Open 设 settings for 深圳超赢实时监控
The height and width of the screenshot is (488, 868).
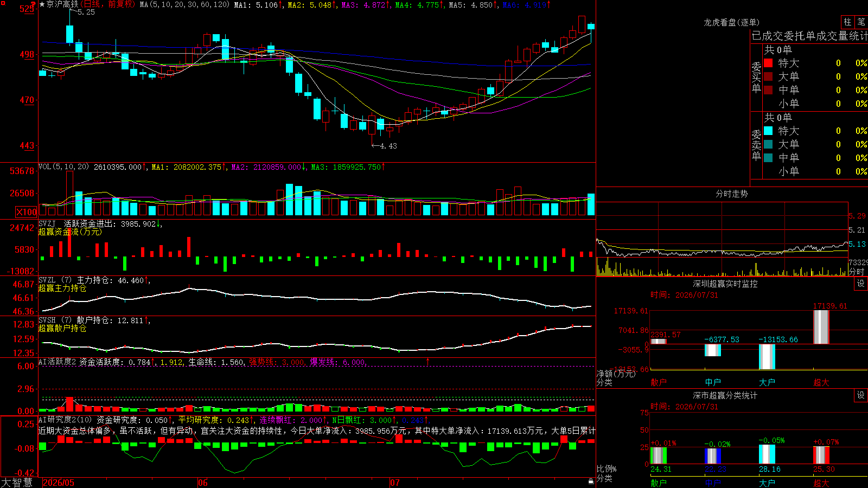pyautogui.click(x=861, y=284)
